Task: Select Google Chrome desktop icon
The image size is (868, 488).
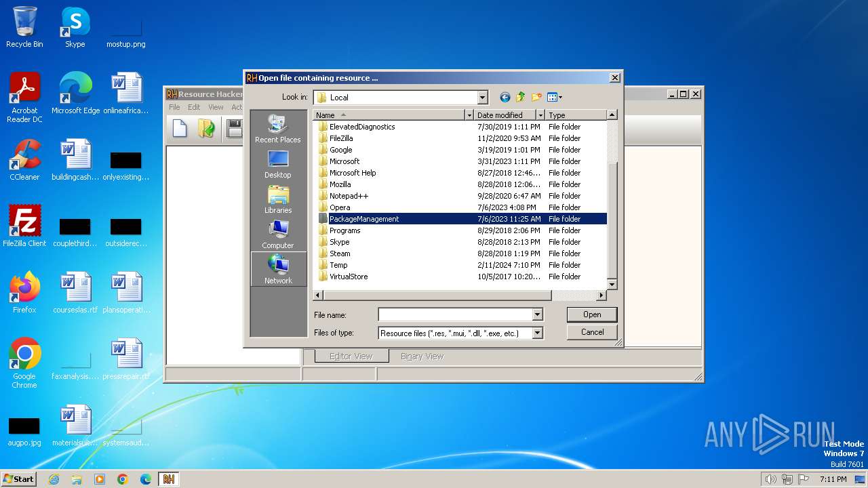Action: (x=24, y=363)
